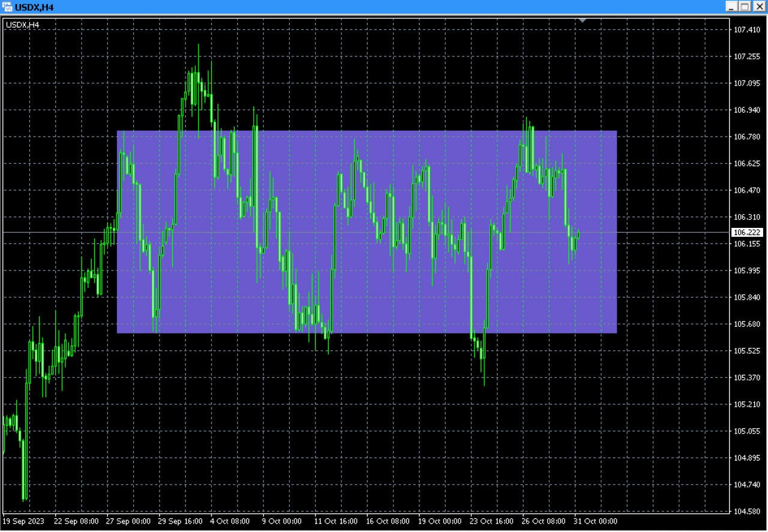Image resolution: width=768 pixels, height=532 pixels.
Task: Click the 107.410 price on the scale
Action: tap(747, 29)
